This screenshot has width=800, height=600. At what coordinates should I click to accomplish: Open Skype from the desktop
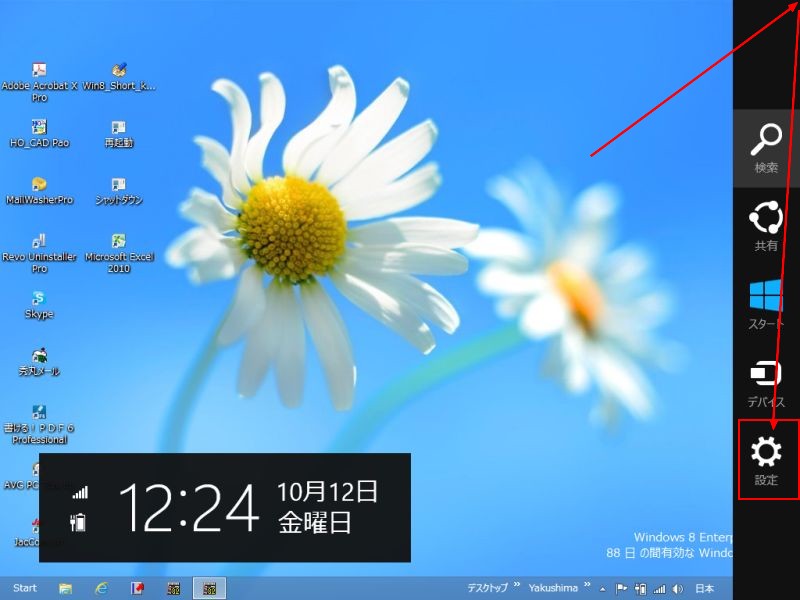tap(39, 299)
